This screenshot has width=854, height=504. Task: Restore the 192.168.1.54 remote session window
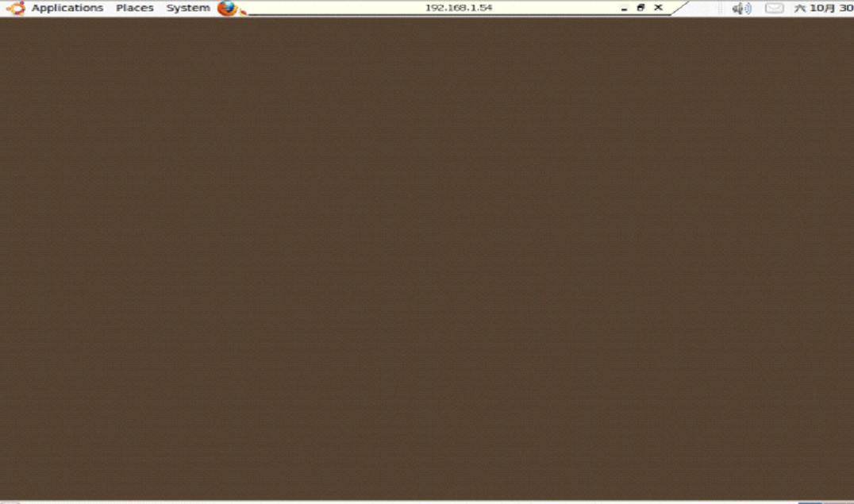click(641, 8)
